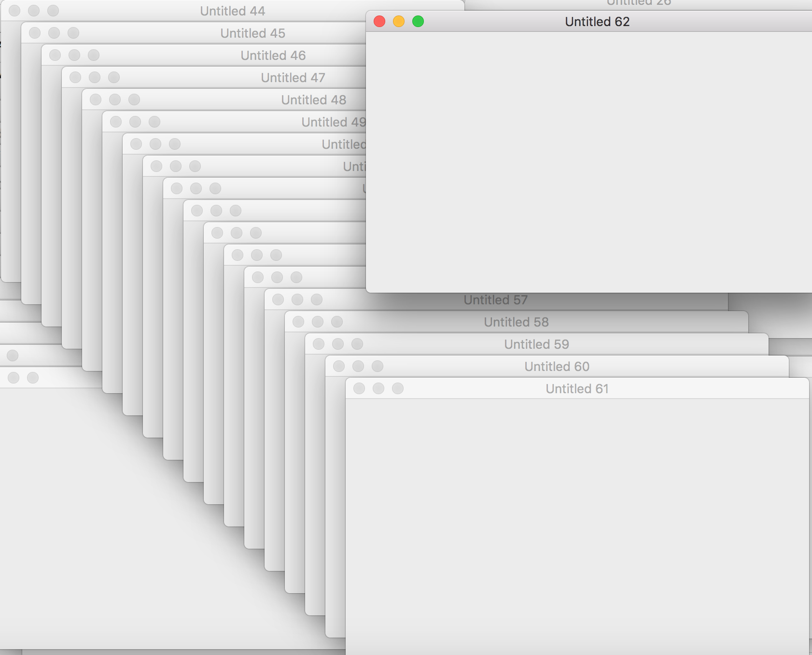
Task: Click the Untitled 58 title text
Action: click(x=516, y=322)
